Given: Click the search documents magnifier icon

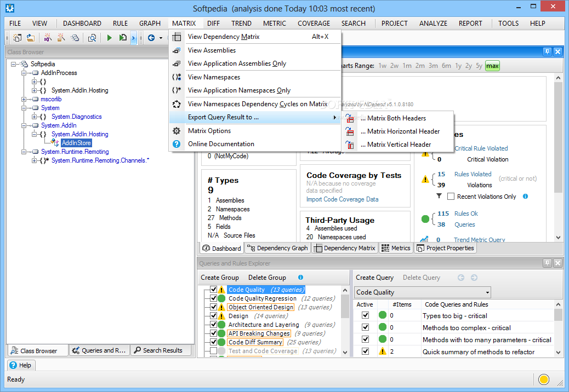Looking at the screenshot, I should tap(92, 38).
